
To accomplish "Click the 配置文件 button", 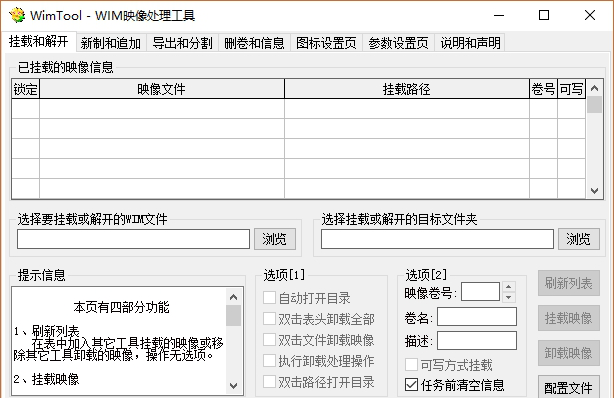I will click(x=569, y=388).
